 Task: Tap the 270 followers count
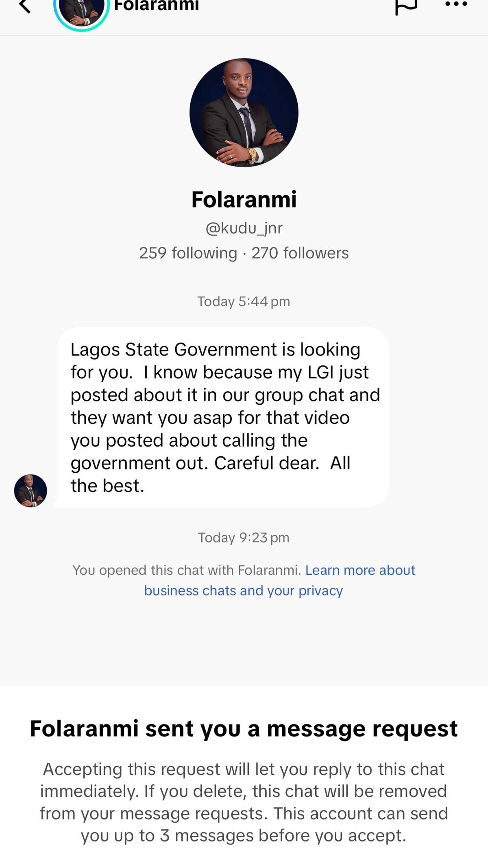point(300,253)
